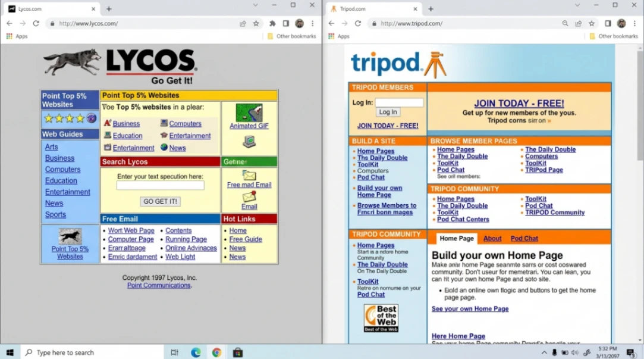Select the Pod Chat tab

click(x=524, y=238)
